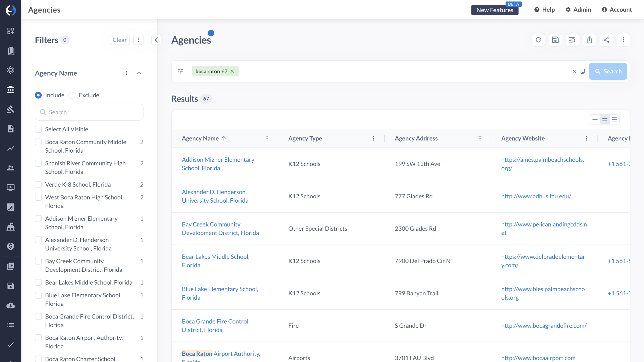Check Verde K-8 School, Florida filter

[x=38, y=185]
